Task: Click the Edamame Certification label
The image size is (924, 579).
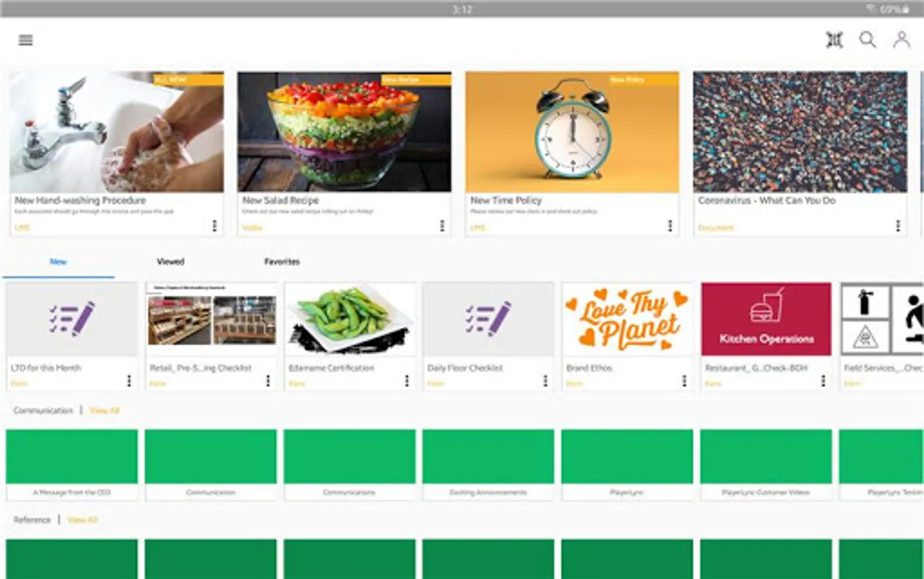Action: [x=331, y=368]
